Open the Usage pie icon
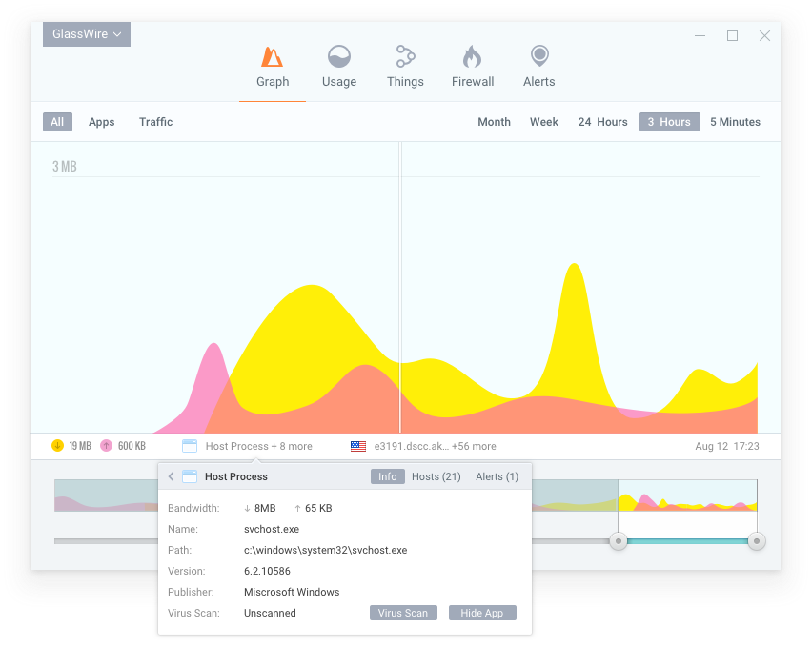Viewport: 812px width, 647px height. pos(339,56)
